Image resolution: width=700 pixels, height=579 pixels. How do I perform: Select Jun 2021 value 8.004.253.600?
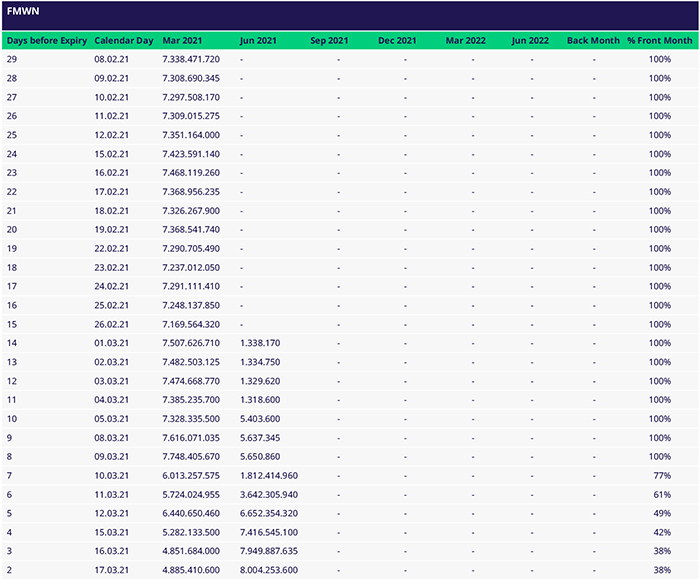(269, 570)
